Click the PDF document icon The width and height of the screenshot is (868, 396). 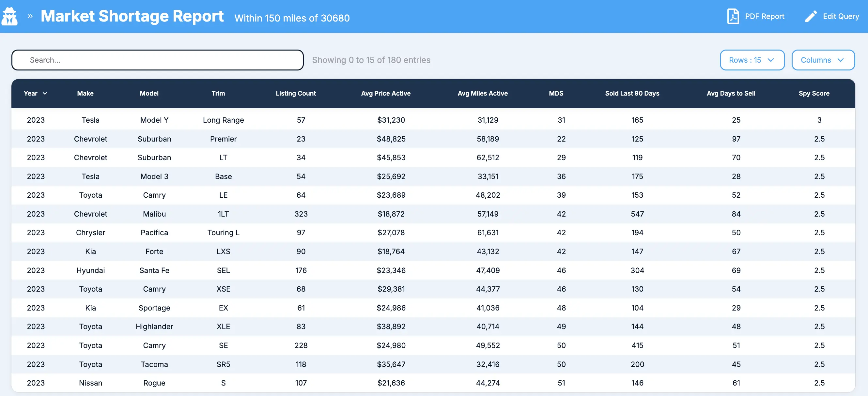coord(733,16)
